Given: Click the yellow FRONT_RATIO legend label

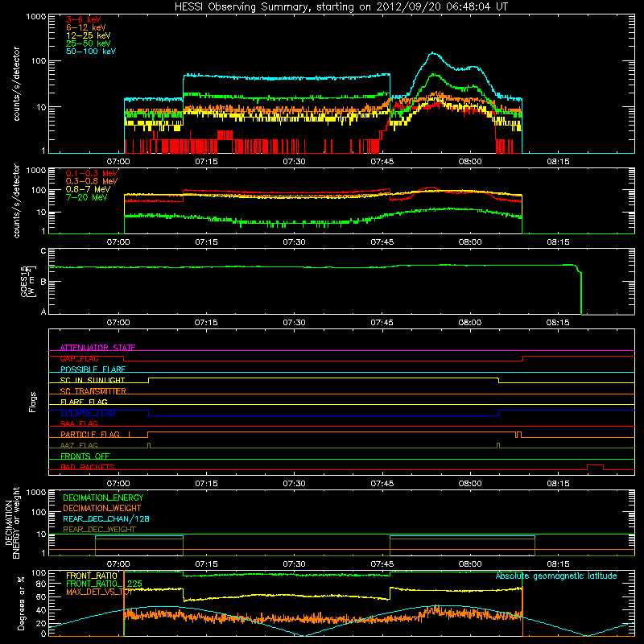Looking at the screenshot, I should tap(92, 576).
